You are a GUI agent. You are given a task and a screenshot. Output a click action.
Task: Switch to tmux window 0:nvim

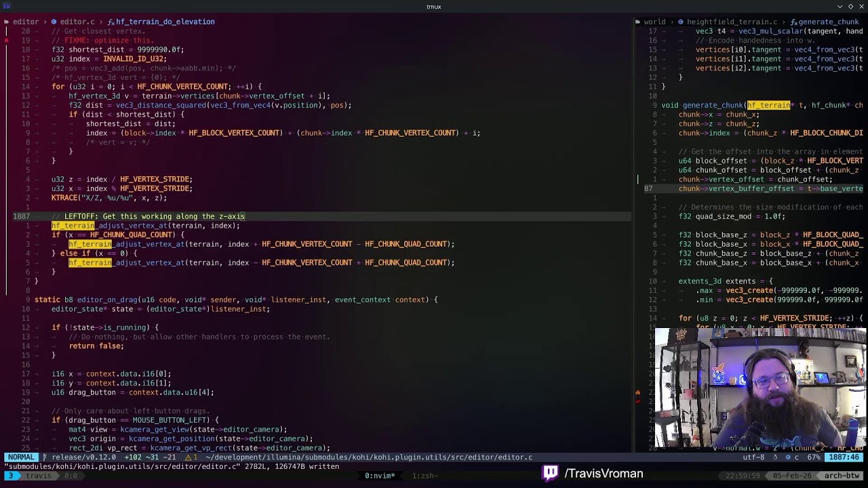point(380,476)
